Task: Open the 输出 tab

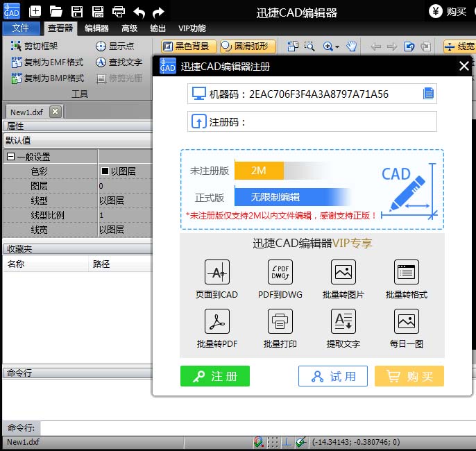Action: pos(158,28)
